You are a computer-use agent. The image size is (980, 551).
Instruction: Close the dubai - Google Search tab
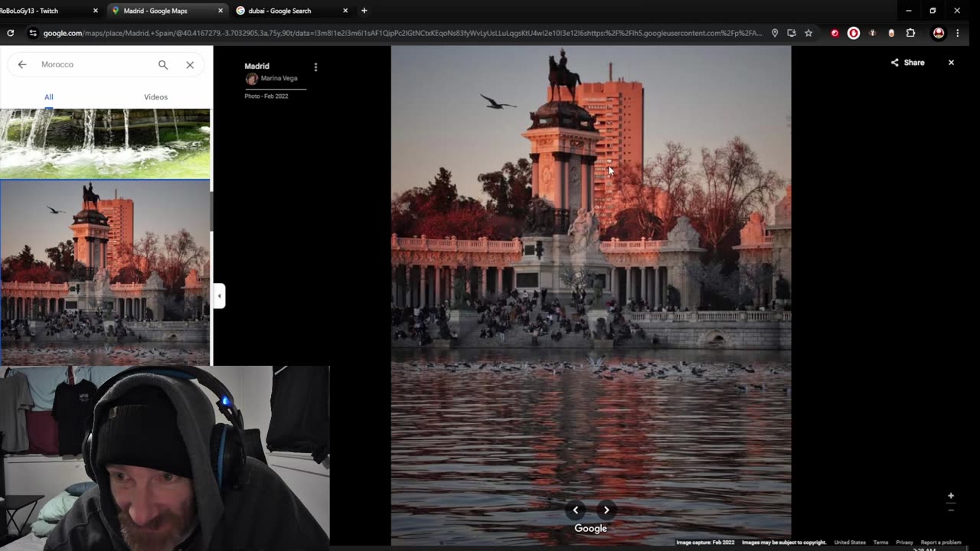(x=345, y=11)
